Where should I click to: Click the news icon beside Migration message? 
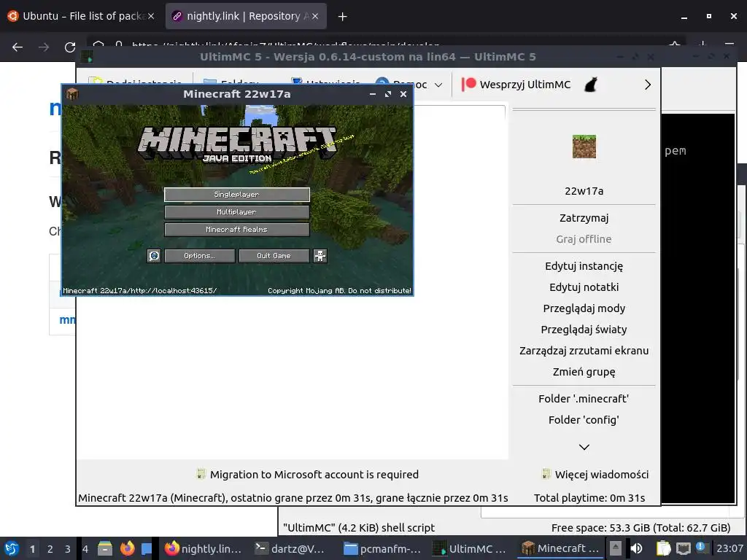(x=201, y=474)
